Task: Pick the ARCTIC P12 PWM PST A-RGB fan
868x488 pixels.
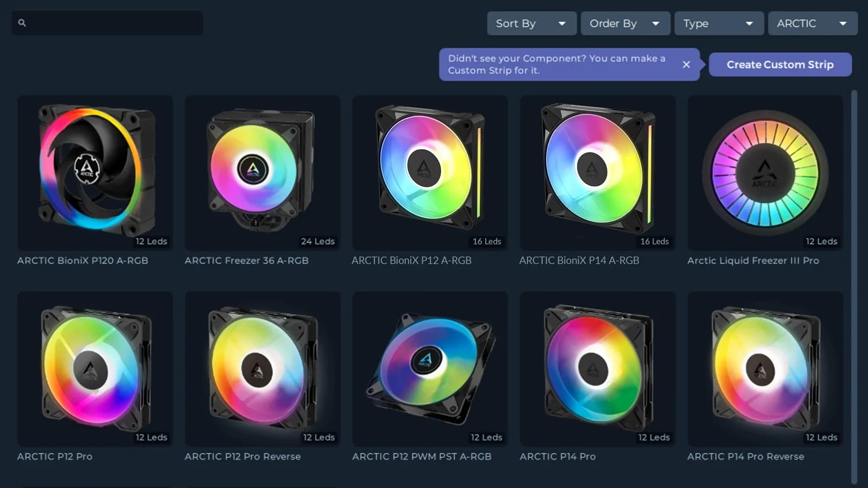Action: [x=430, y=369]
